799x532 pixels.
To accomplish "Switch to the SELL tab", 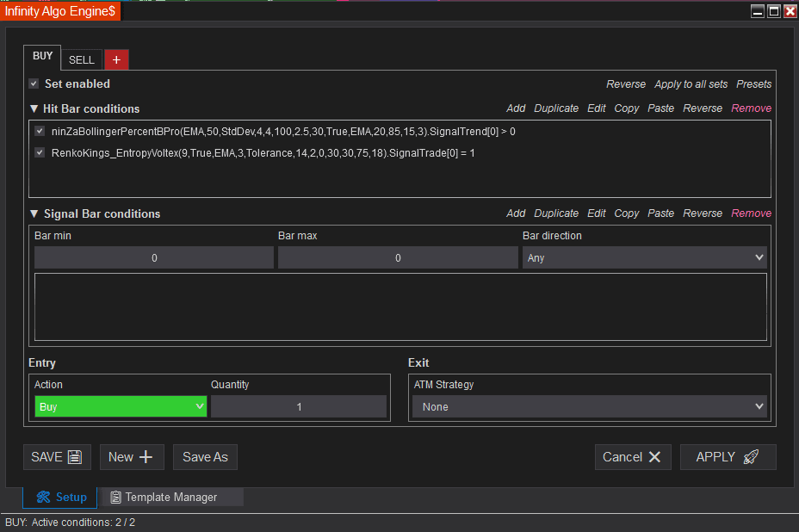I will tap(82, 60).
